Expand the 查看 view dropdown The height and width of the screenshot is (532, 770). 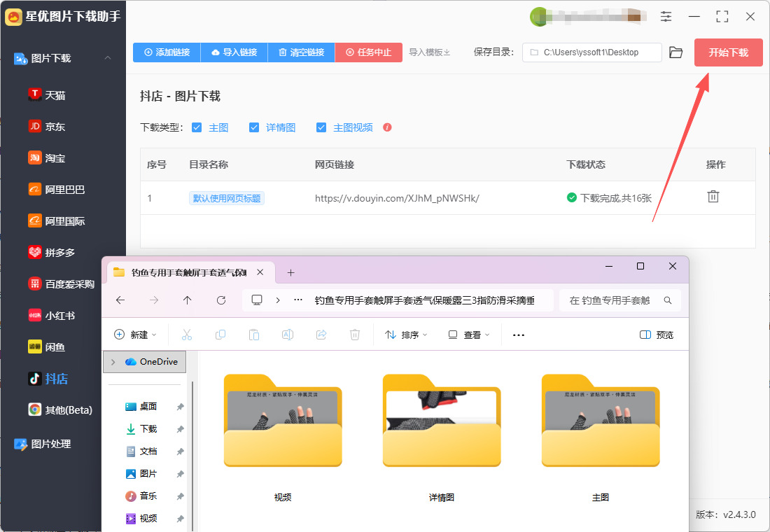(x=469, y=335)
